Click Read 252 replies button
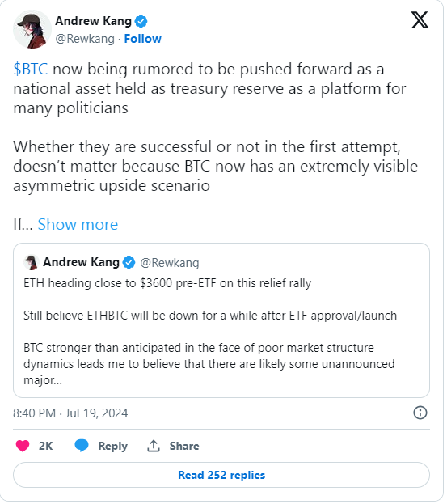This screenshot has height=504, width=447. click(221, 475)
